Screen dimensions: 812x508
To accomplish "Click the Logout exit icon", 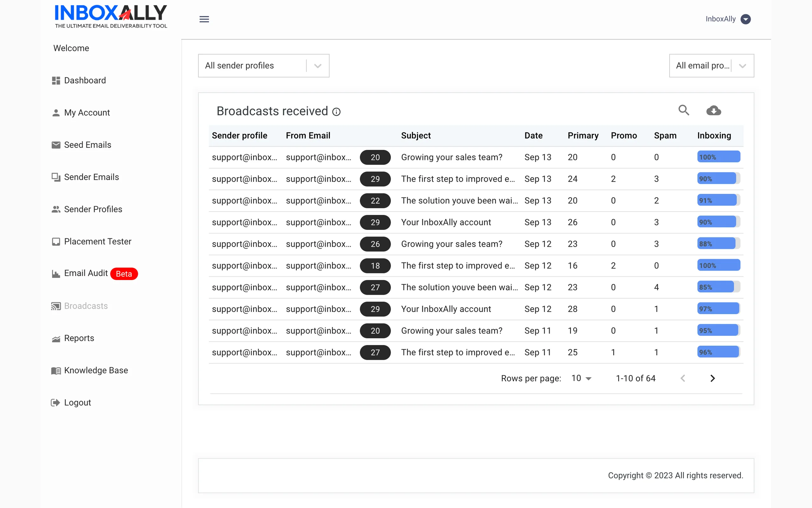I will point(56,403).
